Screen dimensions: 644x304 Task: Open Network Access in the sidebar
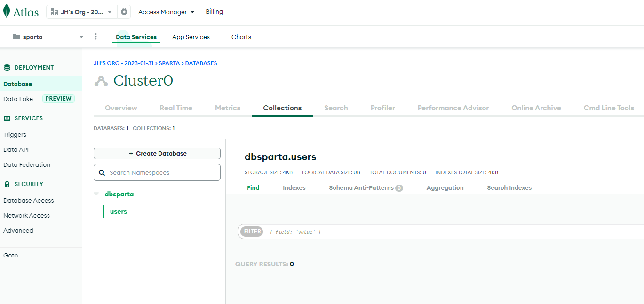pyautogui.click(x=26, y=215)
